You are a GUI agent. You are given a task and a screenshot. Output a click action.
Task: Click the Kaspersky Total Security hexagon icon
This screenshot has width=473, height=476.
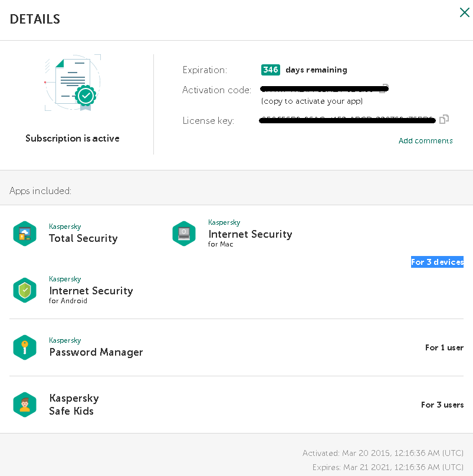(25, 234)
